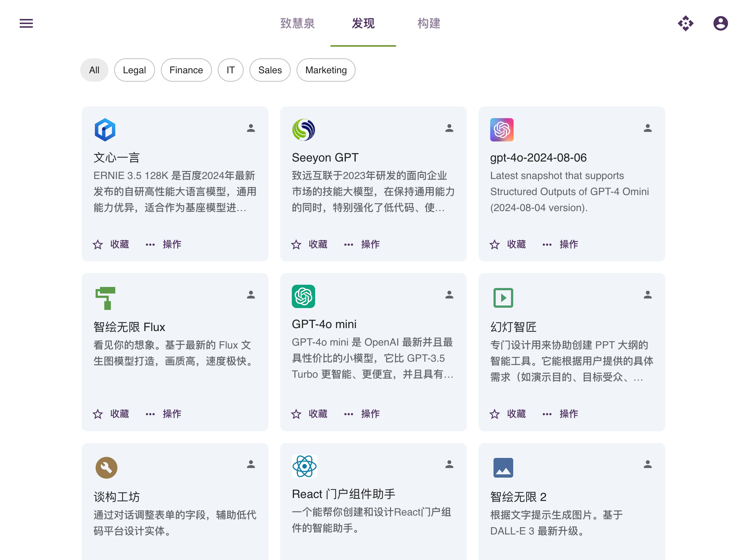This screenshot has height=560, width=747.
Task: Open the Seeyon GPT card title
Action: pos(325,157)
